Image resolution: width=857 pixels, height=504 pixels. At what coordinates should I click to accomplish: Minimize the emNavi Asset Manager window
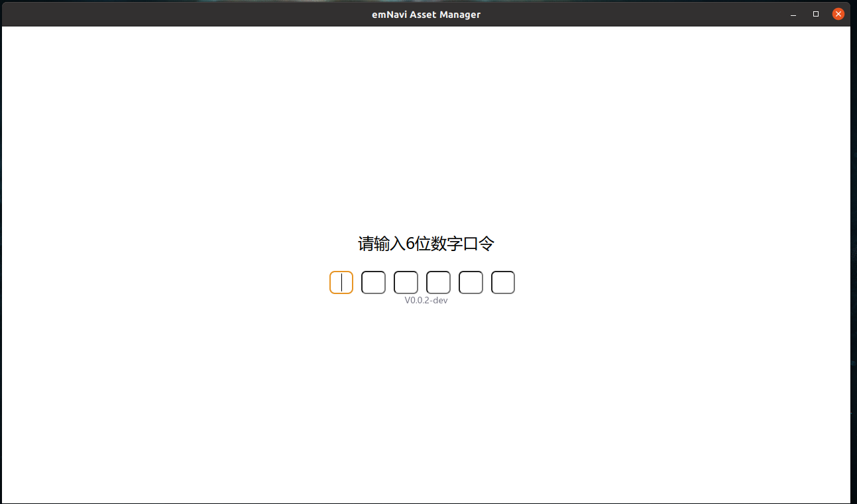pos(793,15)
